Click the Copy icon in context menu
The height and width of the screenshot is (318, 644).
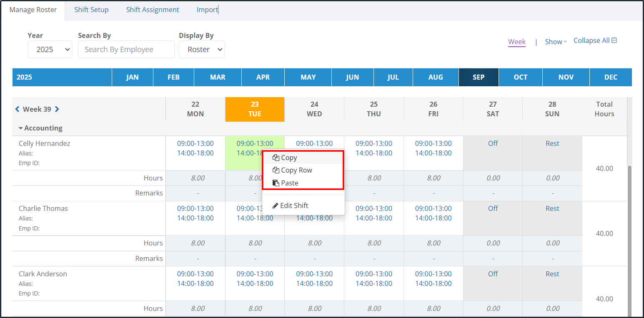276,158
